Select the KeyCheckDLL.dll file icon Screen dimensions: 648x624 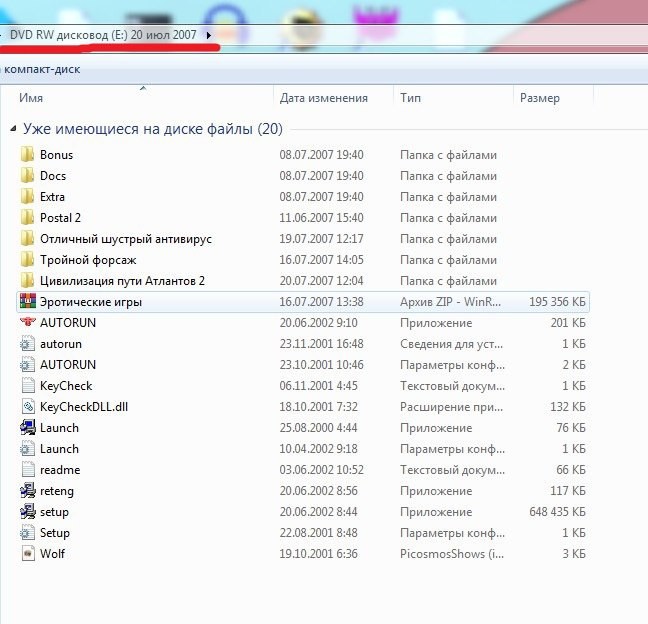(x=28, y=407)
